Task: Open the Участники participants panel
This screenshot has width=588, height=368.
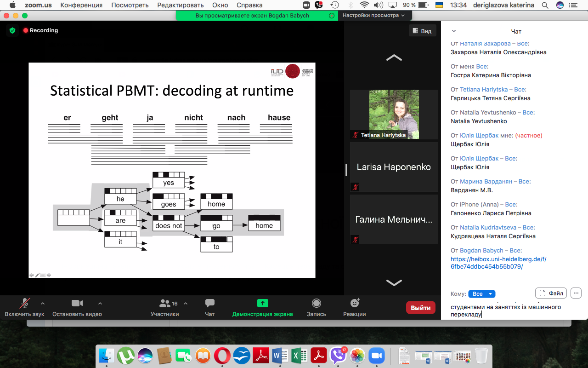Action: coord(164,307)
